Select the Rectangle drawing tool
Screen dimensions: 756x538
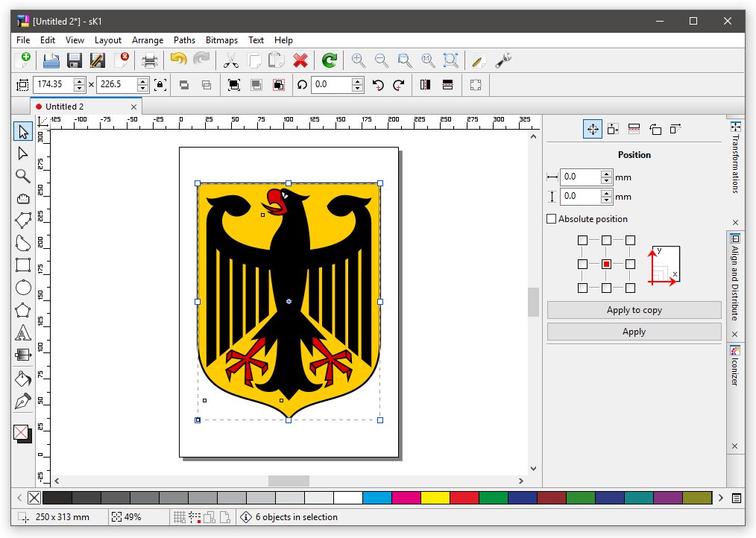pyautogui.click(x=23, y=265)
